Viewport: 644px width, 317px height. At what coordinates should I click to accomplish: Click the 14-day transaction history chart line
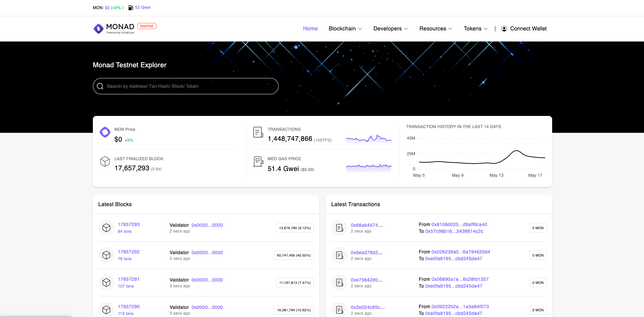coord(482,158)
